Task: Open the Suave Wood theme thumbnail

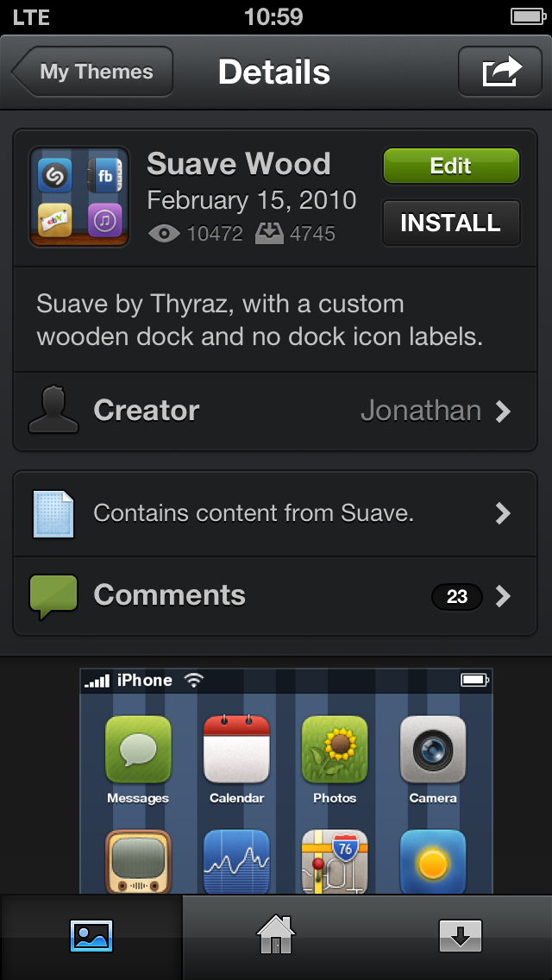Action: pyautogui.click(x=79, y=197)
